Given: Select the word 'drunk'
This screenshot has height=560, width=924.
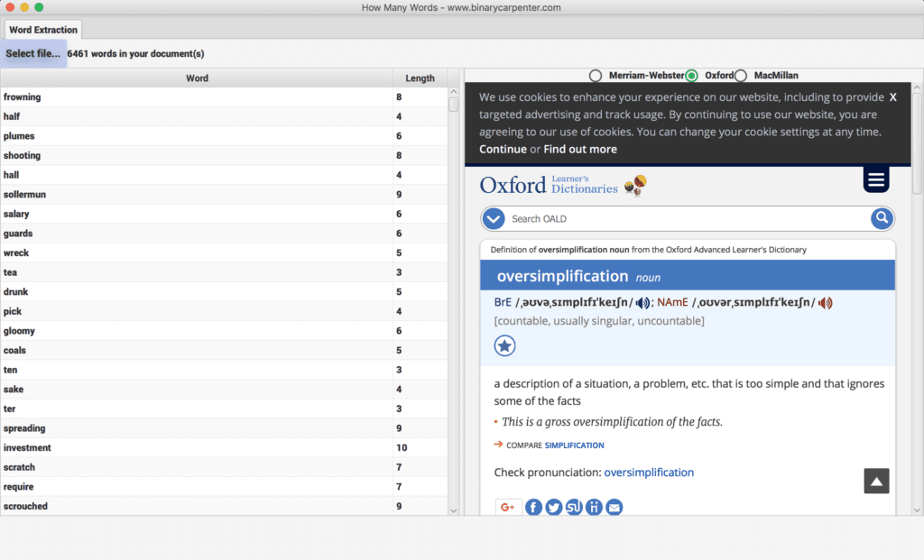Looking at the screenshot, I should 15,291.
